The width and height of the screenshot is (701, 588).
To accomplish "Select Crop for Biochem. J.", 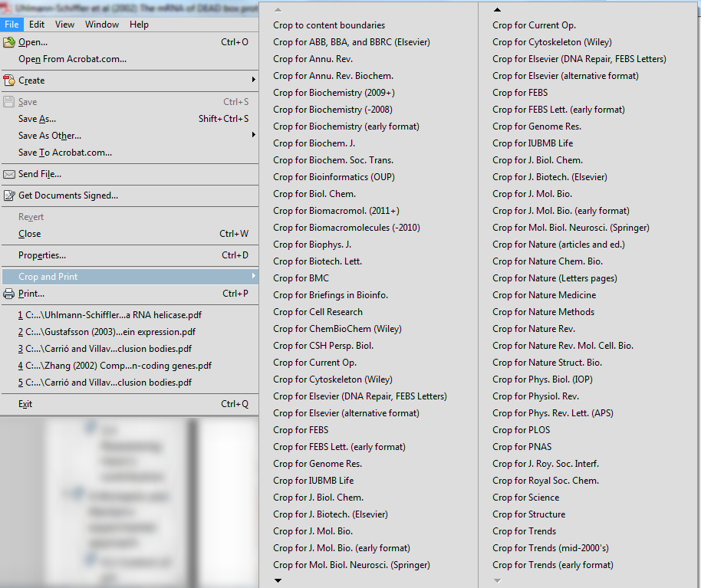I will (314, 143).
